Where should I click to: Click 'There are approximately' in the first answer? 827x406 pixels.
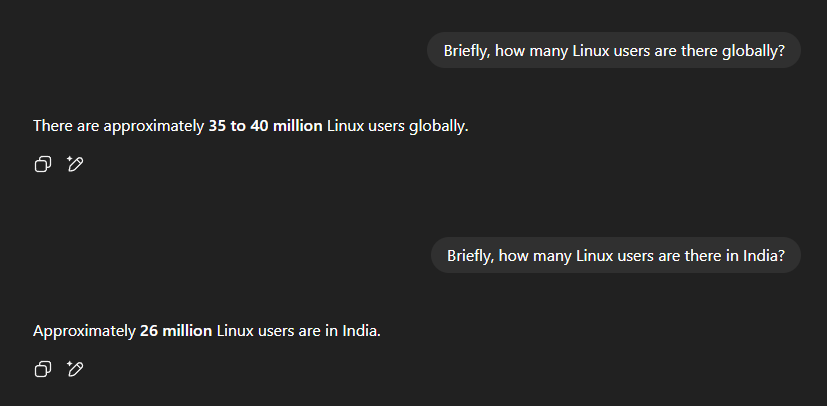pyautogui.click(x=118, y=126)
